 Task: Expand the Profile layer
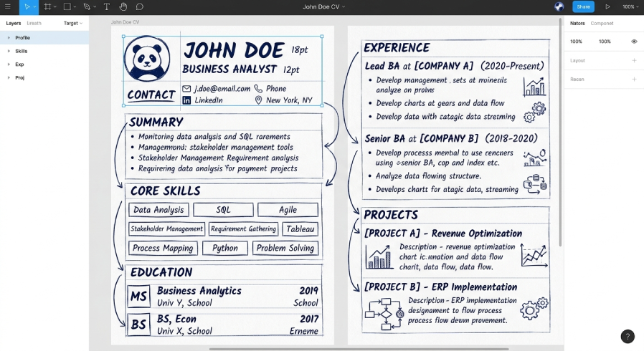[9, 38]
